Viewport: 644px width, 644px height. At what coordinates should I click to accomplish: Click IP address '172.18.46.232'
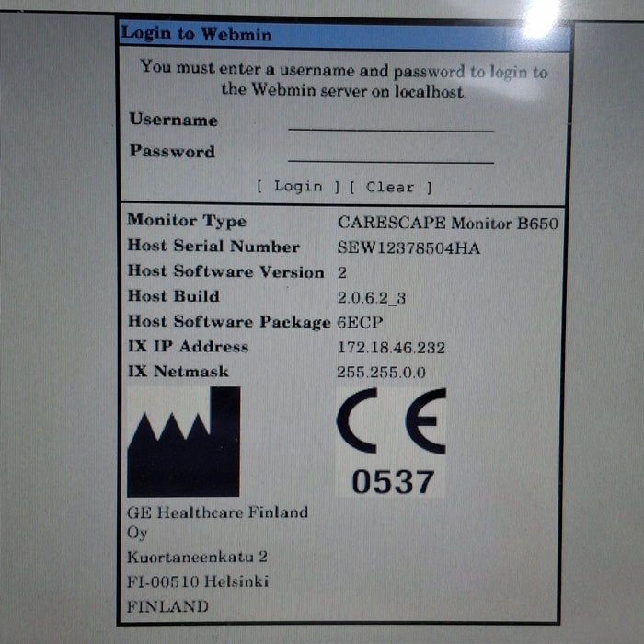391,348
